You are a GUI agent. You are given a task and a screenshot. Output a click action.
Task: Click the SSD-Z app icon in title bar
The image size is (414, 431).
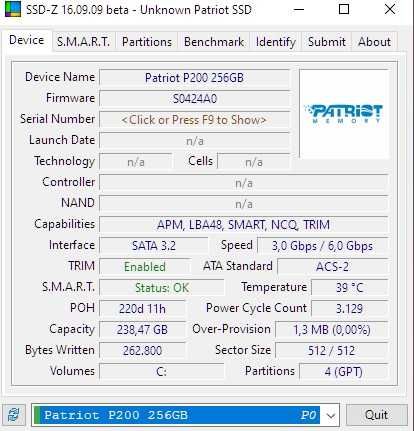12,9
